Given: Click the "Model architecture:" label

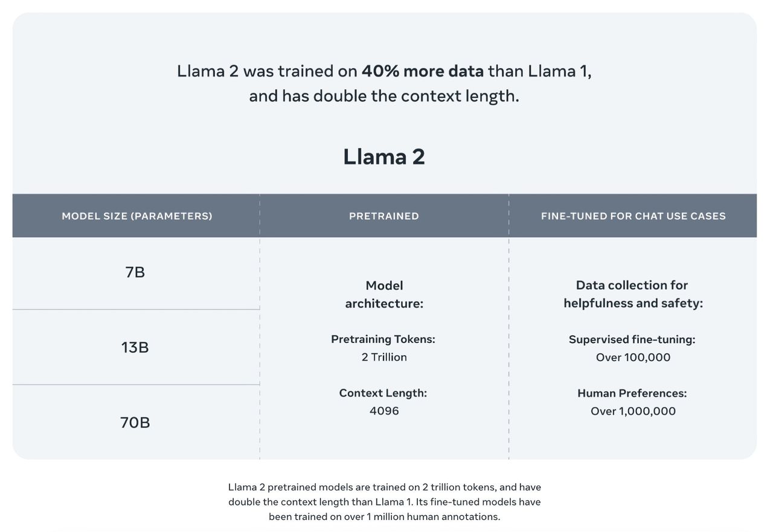Looking at the screenshot, I should pyautogui.click(x=384, y=294).
